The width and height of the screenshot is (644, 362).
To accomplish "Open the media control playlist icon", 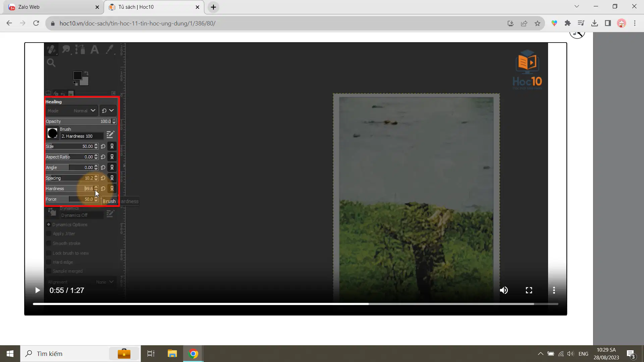I will (x=581, y=23).
